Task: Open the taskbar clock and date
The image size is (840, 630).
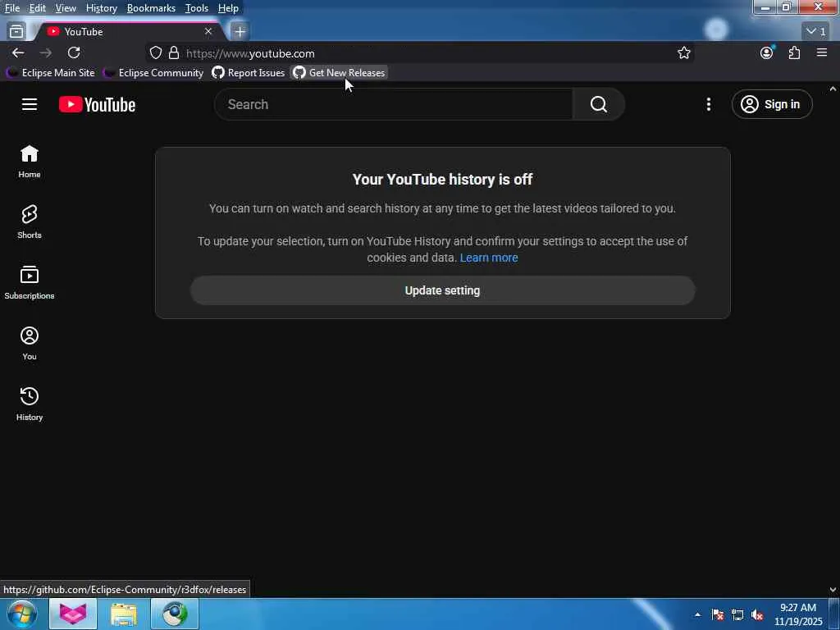Action: pos(797,614)
